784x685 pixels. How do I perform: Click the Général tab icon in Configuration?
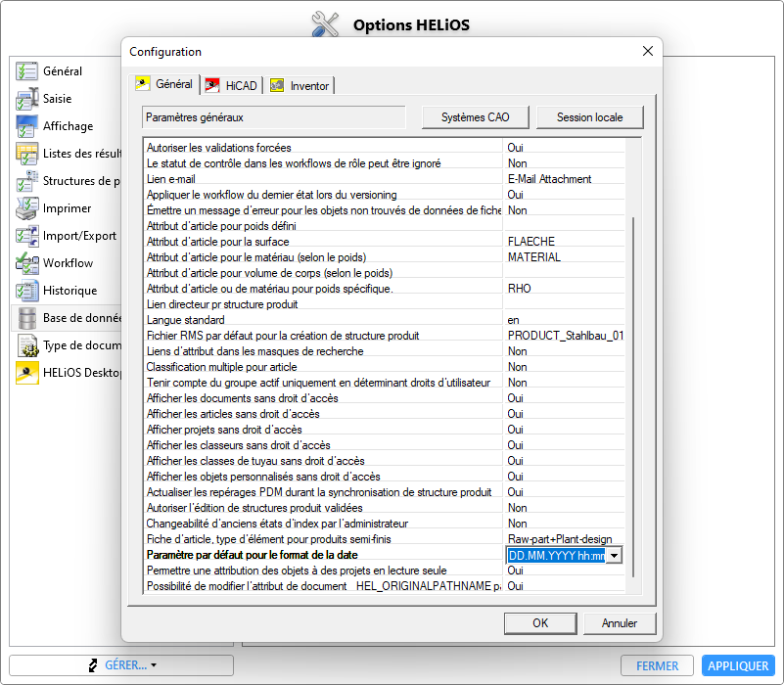143,83
